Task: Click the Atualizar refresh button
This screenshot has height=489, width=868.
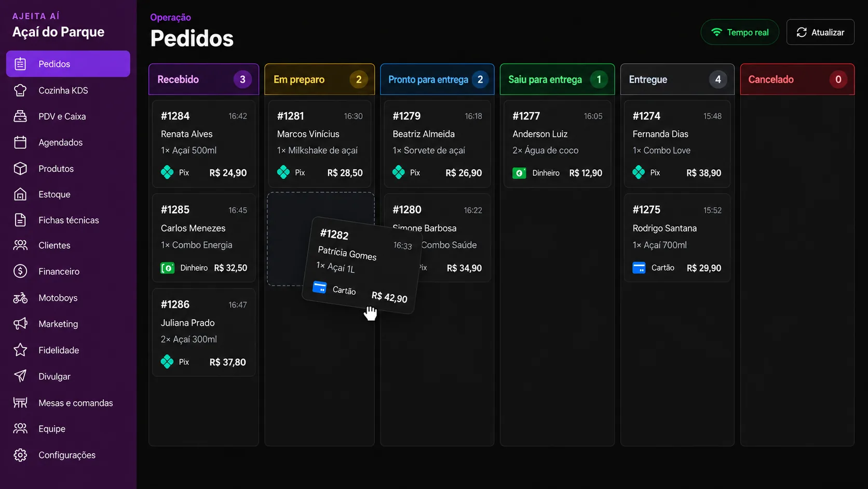Action: click(x=820, y=32)
